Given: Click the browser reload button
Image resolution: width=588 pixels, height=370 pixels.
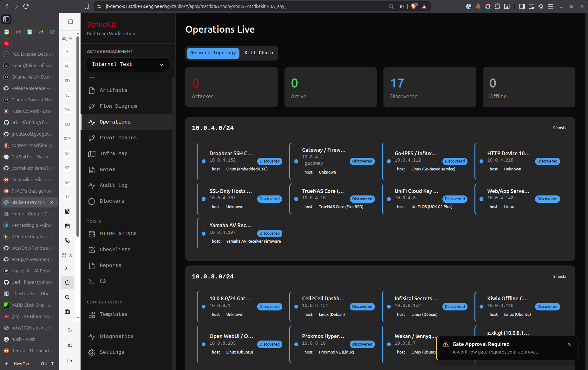Looking at the screenshot, I should pyautogui.click(x=26, y=6).
